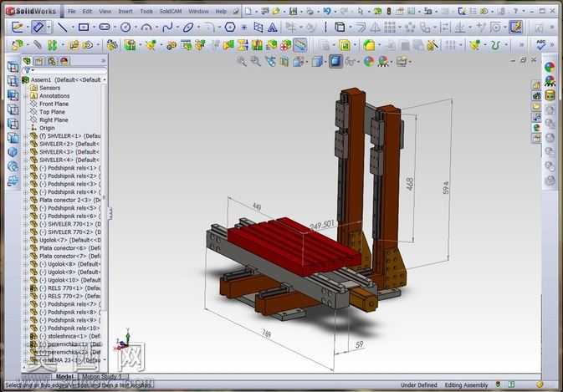The height and width of the screenshot is (392, 563).
Task: Pick the Line sketch tool
Action: coord(63,28)
